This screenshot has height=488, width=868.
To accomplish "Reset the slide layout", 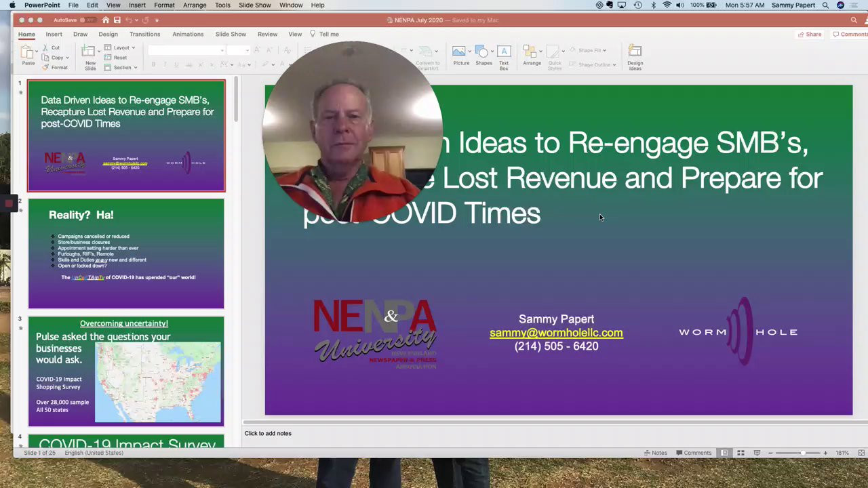I will point(116,58).
